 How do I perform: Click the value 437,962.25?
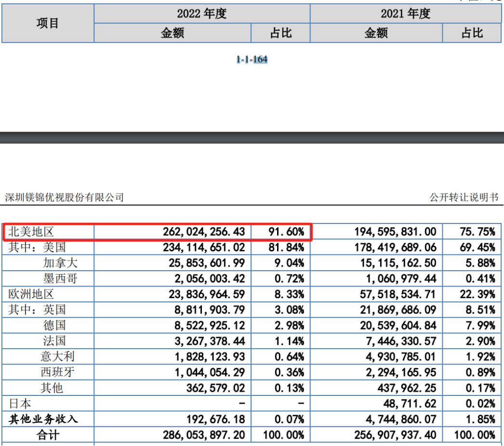(x=407, y=388)
